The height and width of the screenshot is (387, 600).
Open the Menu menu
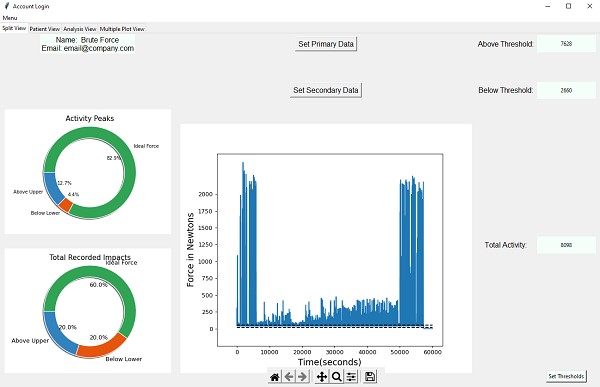click(10, 18)
